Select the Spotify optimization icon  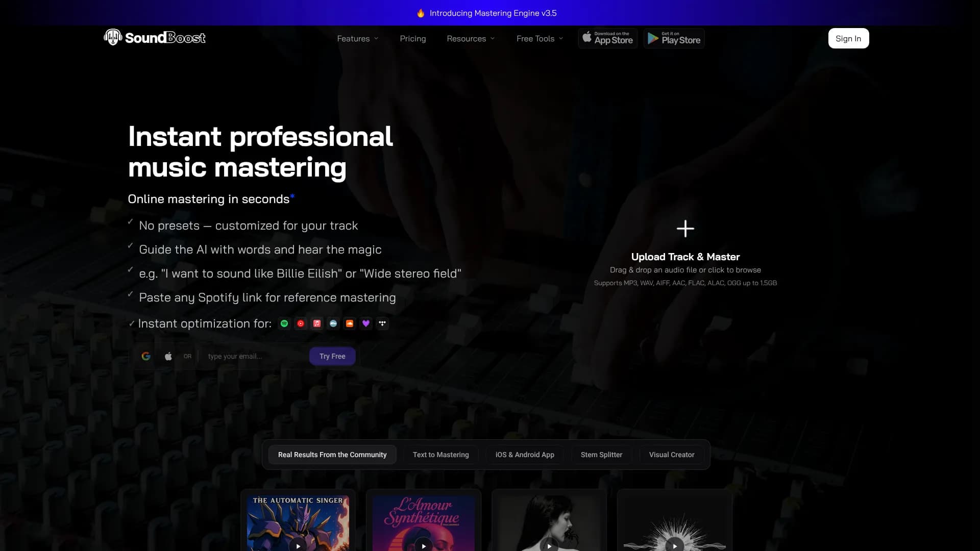[x=284, y=323]
